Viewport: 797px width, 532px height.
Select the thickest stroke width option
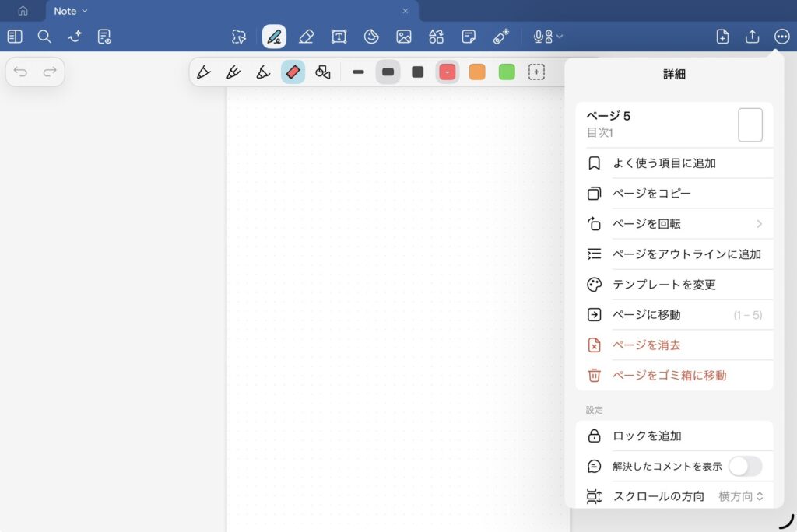(x=418, y=72)
